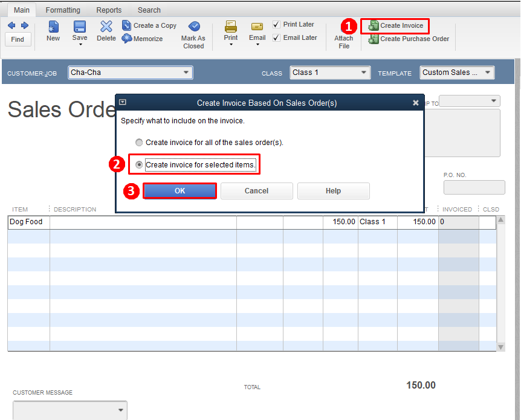This screenshot has height=420, width=521.
Task: Enable the Print Later checkbox
Action: pyautogui.click(x=276, y=24)
